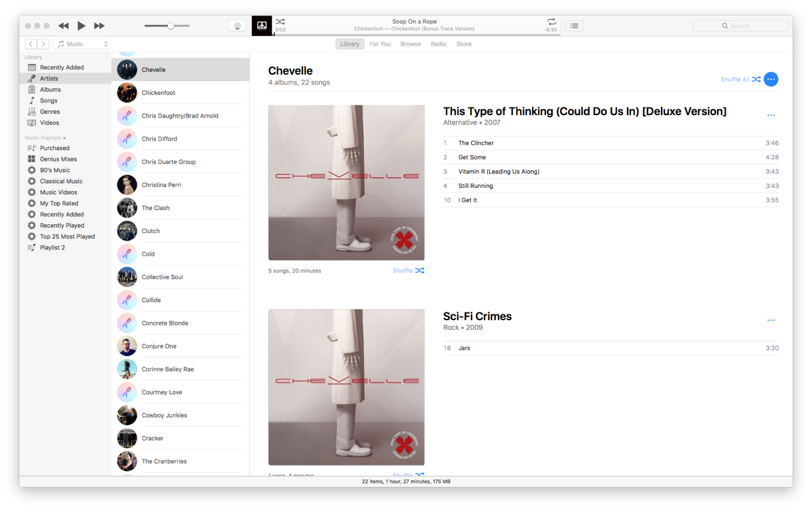The height and width of the screenshot is (510, 812).
Task: Skip ahead with the fast-forward button
Action: pos(99,26)
